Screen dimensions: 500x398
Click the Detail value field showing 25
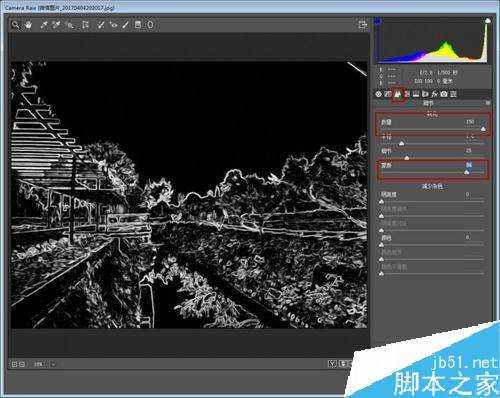tap(469, 151)
